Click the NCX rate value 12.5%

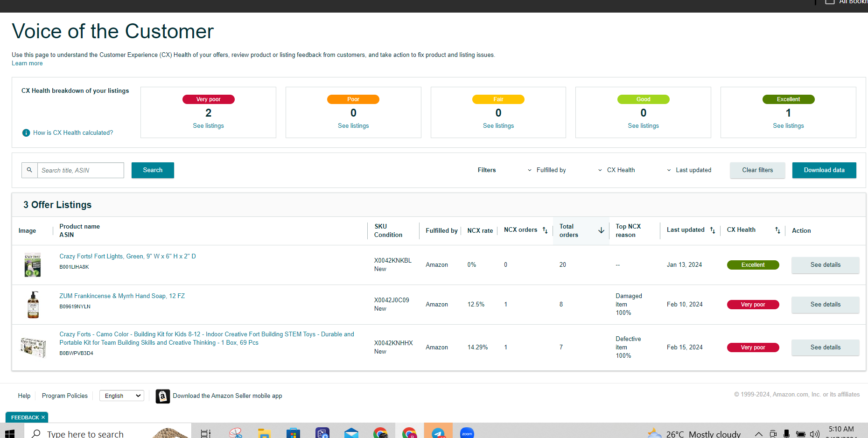[x=476, y=305]
